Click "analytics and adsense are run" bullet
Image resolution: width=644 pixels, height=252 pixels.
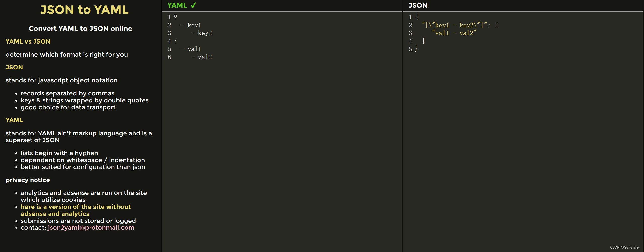[x=84, y=196]
